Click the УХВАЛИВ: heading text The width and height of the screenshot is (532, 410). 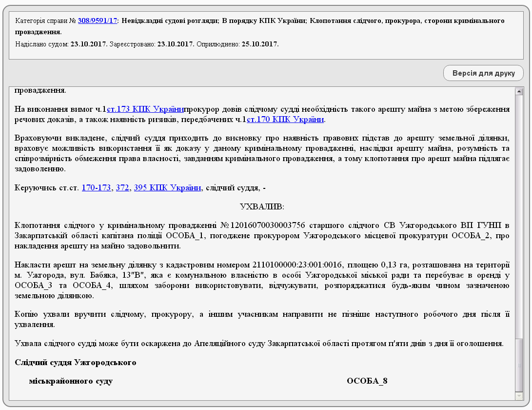(x=262, y=206)
